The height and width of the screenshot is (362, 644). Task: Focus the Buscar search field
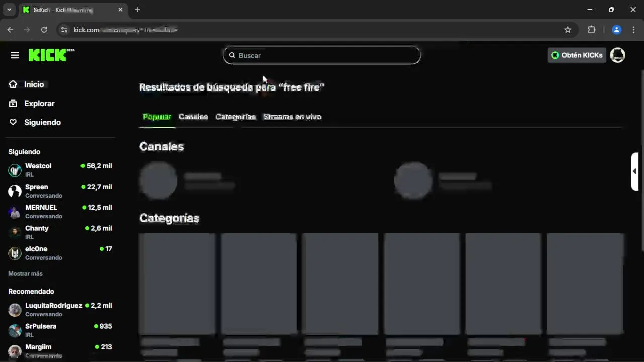322,55
